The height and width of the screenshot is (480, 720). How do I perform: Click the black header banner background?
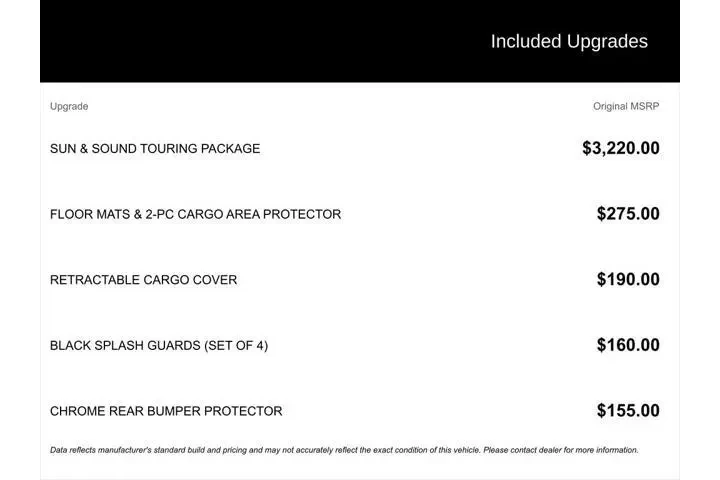click(x=250, y=42)
